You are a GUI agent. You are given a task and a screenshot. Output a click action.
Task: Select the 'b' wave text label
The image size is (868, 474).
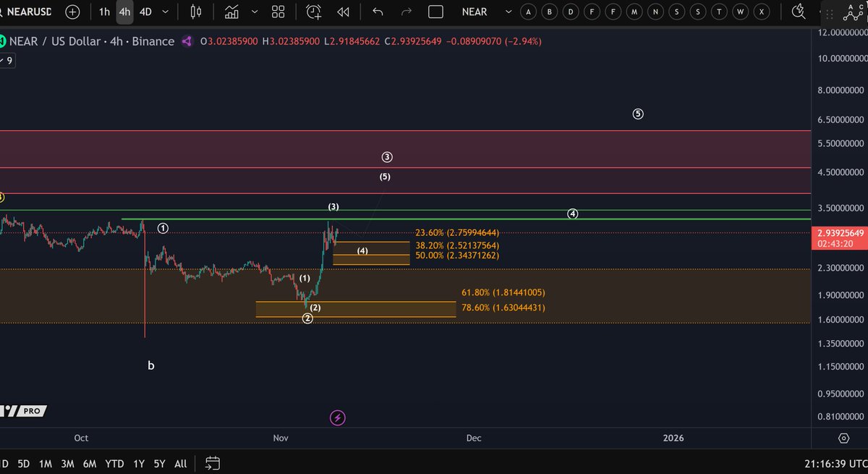click(x=151, y=366)
